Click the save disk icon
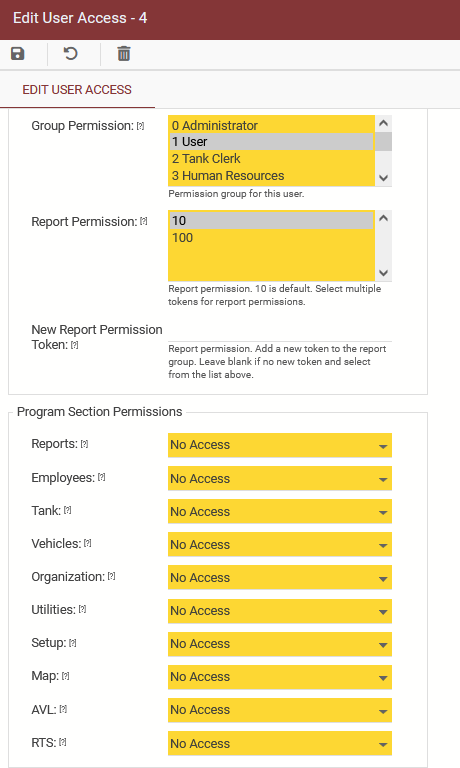The image size is (460, 768). pos(18,53)
